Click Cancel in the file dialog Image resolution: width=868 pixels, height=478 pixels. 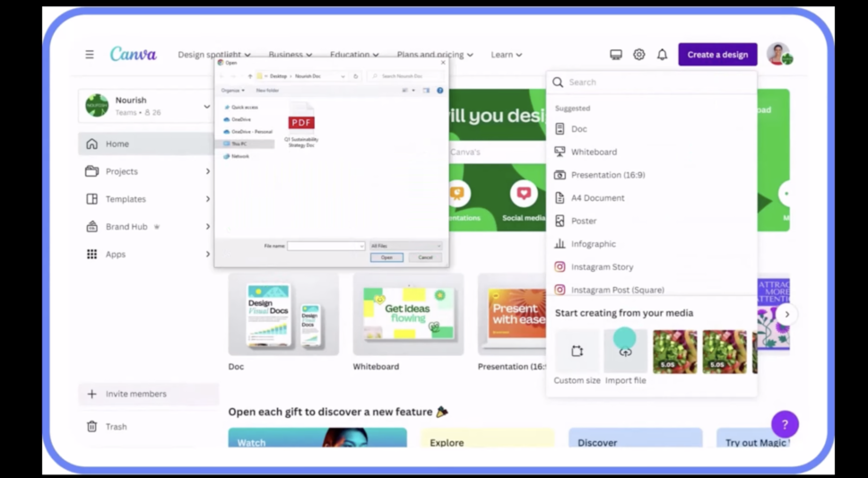[425, 257]
